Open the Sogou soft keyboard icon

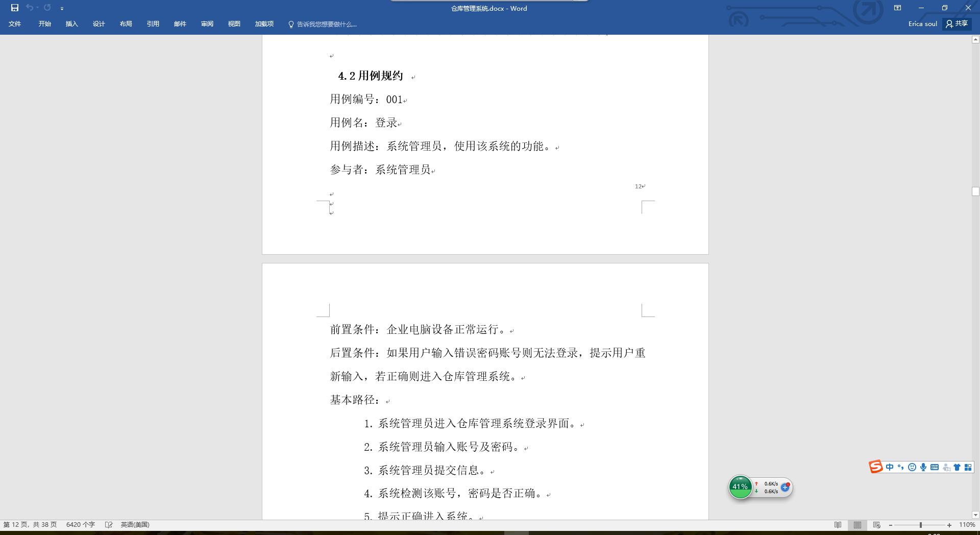[x=935, y=467]
